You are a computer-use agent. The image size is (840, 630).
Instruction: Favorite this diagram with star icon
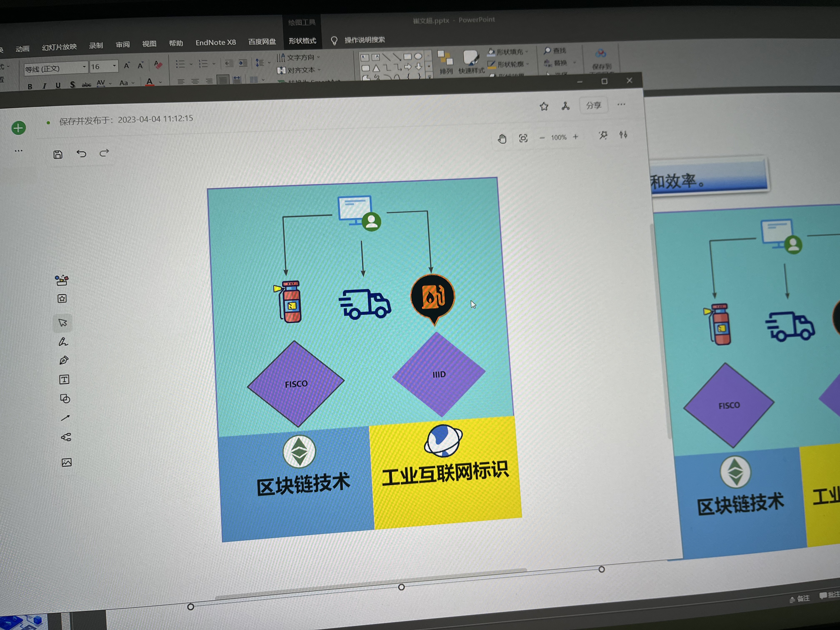click(544, 106)
